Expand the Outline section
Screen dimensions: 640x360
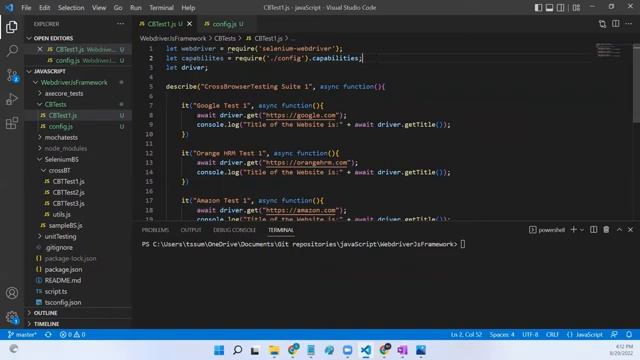coord(78,313)
